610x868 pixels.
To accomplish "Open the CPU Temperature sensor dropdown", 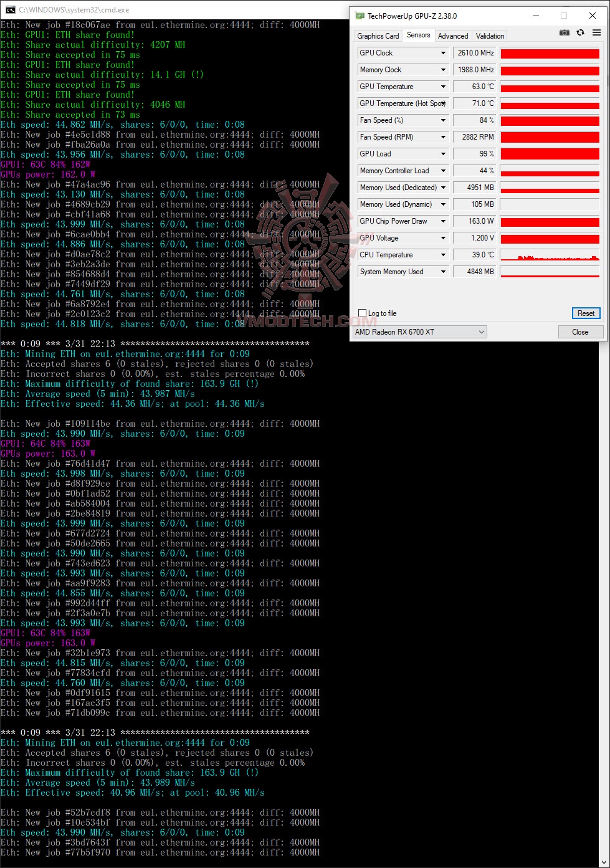I will pyautogui.click(x=443, y=255).
